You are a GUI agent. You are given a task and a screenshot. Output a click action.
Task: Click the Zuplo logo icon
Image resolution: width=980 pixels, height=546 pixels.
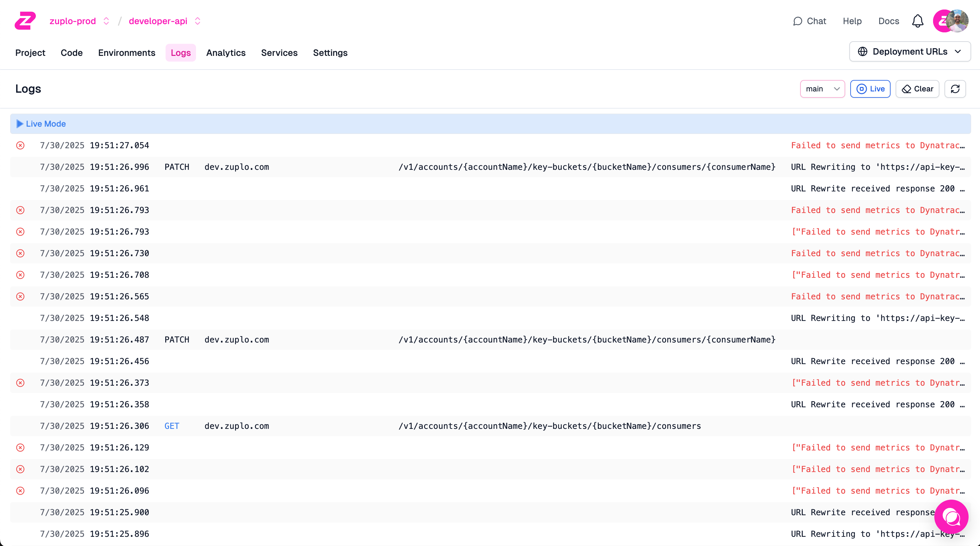25,21
